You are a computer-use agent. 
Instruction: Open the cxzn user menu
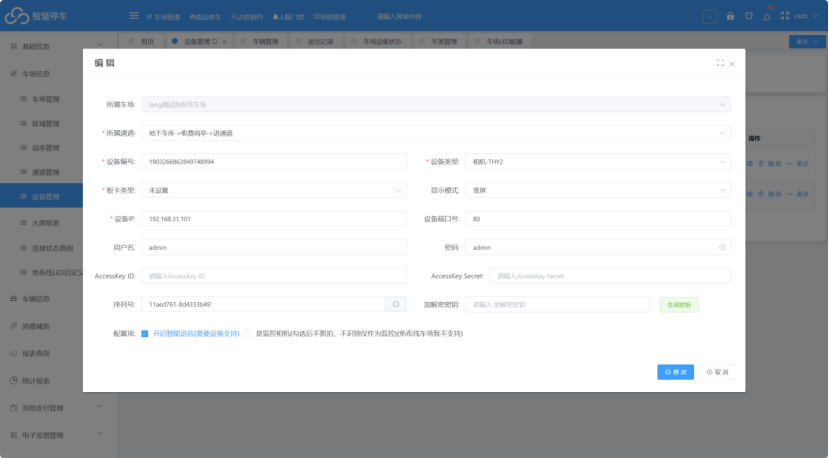806,16
